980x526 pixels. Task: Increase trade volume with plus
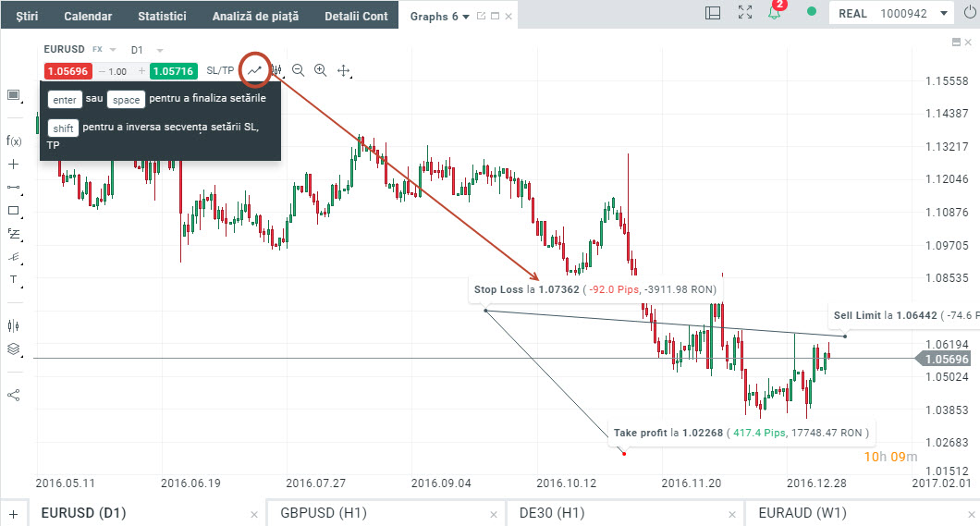pos(141,70)
